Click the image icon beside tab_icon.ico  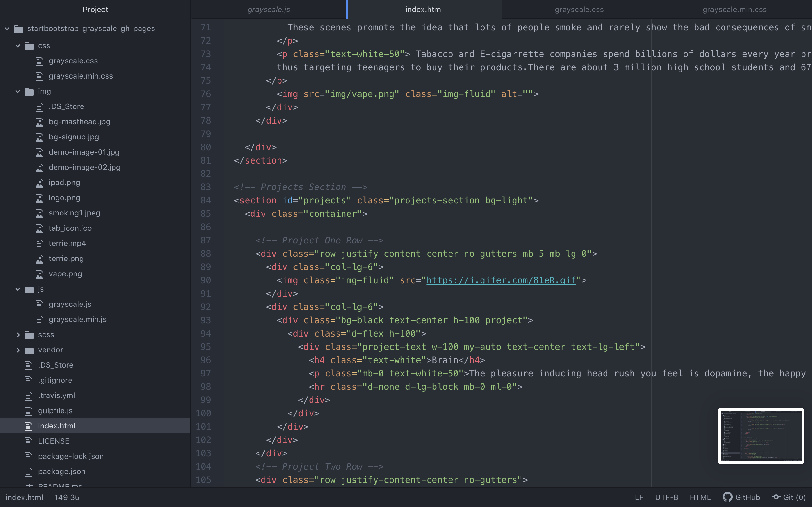(39, 228)
